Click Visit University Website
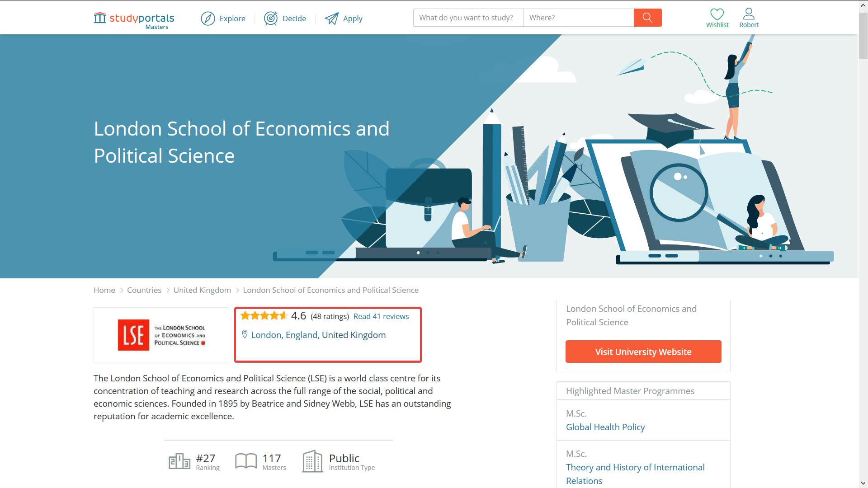 click(643, 352)
